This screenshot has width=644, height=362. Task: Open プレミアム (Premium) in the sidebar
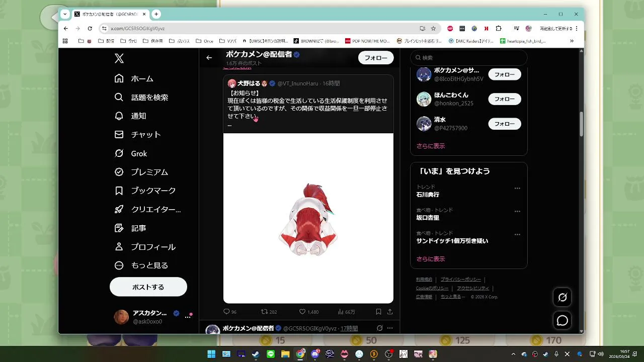coord(141,172)
